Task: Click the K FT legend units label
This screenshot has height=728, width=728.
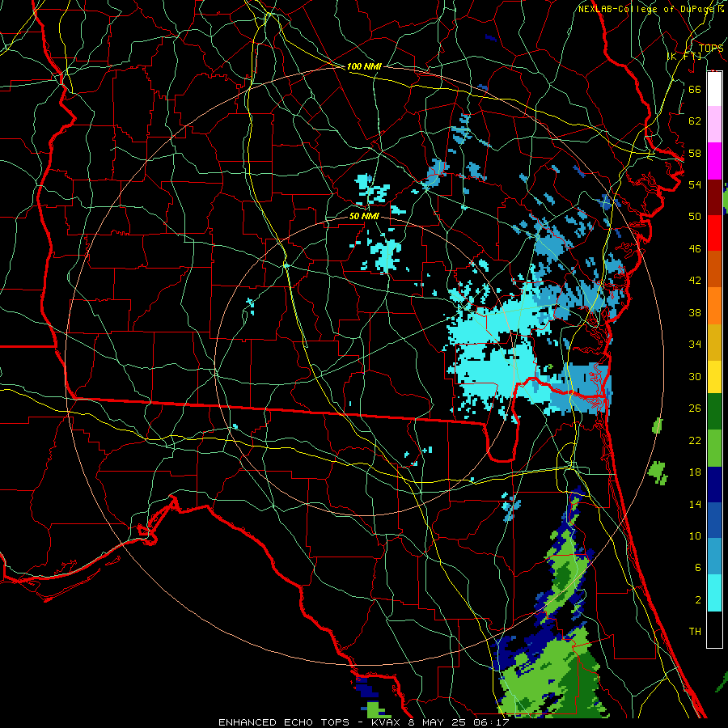Action: click(x=684, y=56)
